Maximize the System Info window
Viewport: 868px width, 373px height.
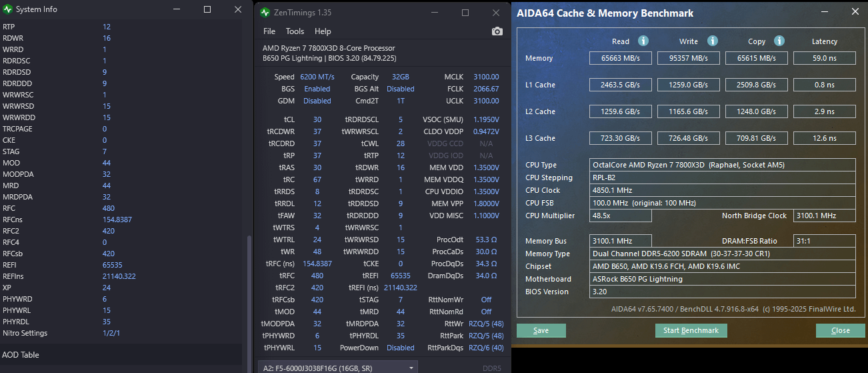coord(207,9)
